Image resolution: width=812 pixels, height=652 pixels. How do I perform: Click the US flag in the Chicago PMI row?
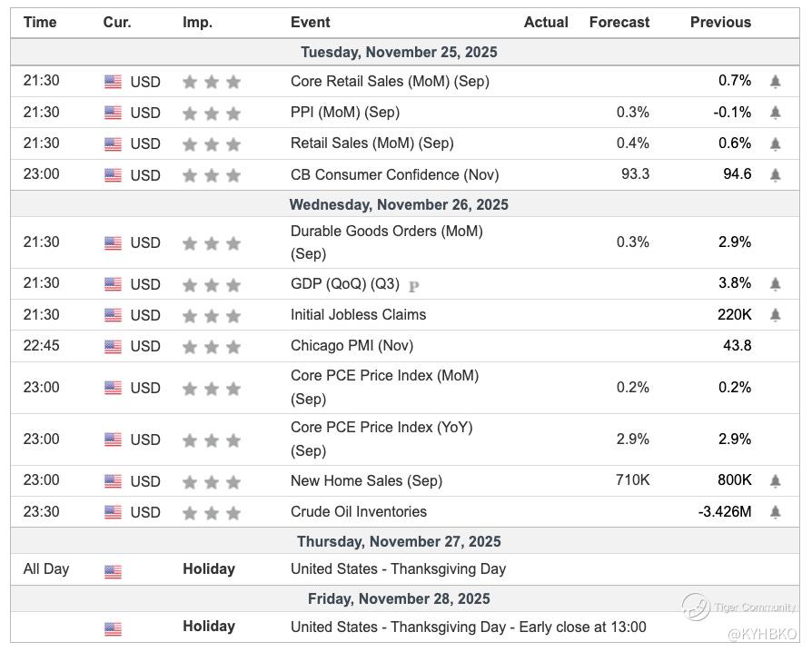tap(113, 347)
